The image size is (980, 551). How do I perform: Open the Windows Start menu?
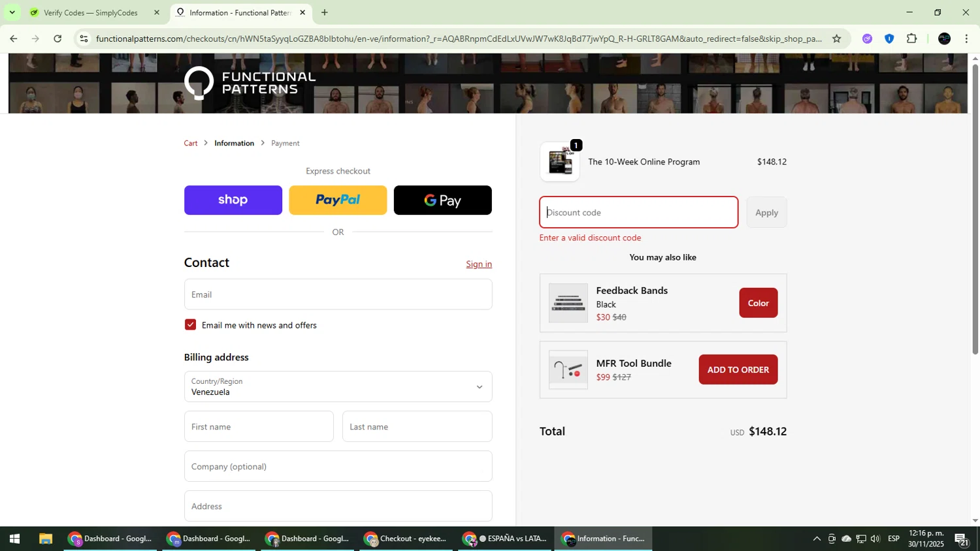click(14, 539)
